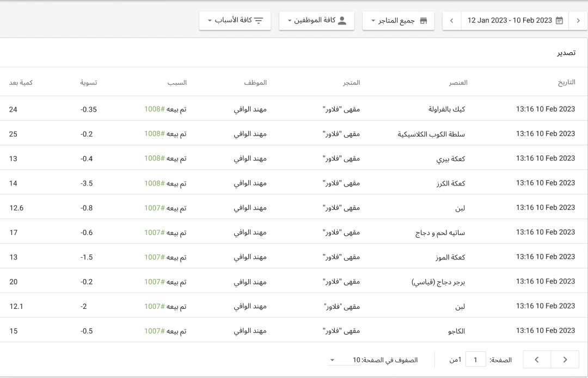The image size is (588, 378).
Task: Navigate to next table page arrow
Action: 565,360
